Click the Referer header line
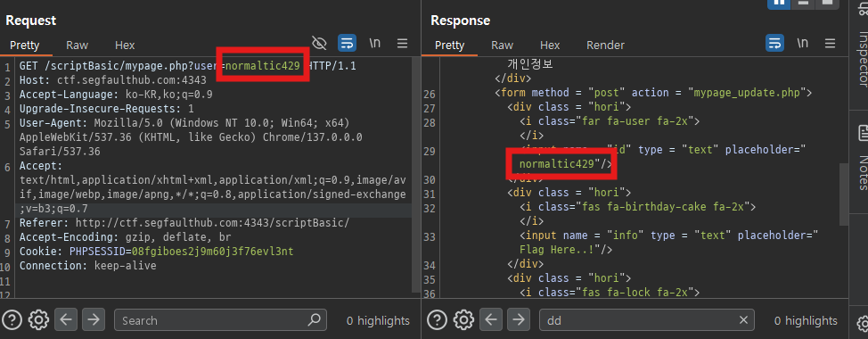 point(184,223)
